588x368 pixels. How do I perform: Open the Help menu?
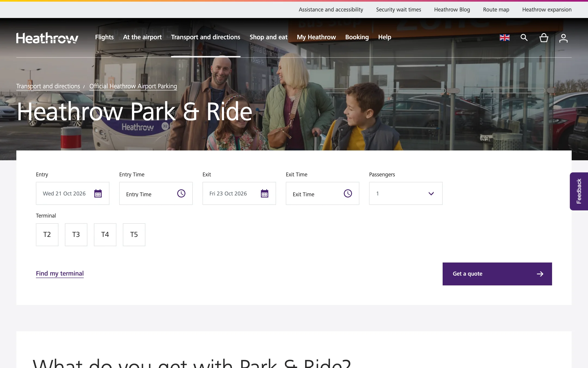pyautogui.click(x=385, y=37)
